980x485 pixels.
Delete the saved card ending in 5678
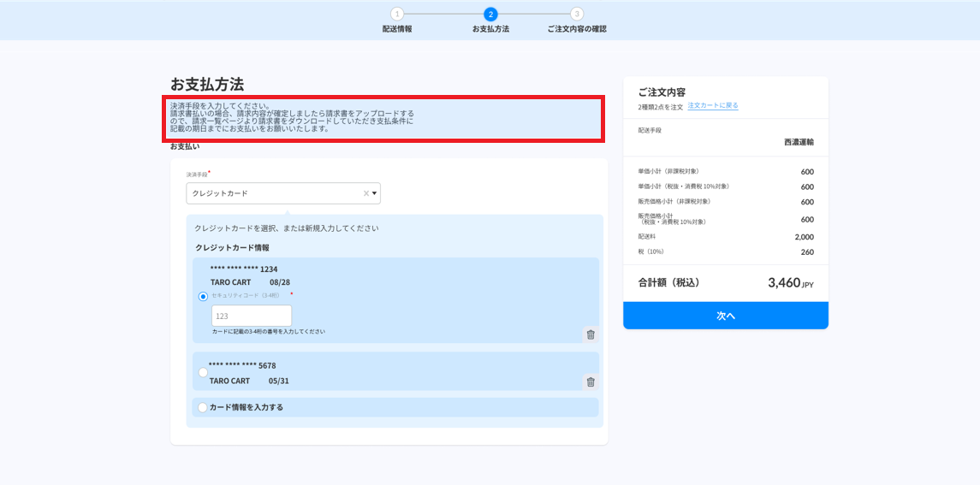[x=591, y=381]
